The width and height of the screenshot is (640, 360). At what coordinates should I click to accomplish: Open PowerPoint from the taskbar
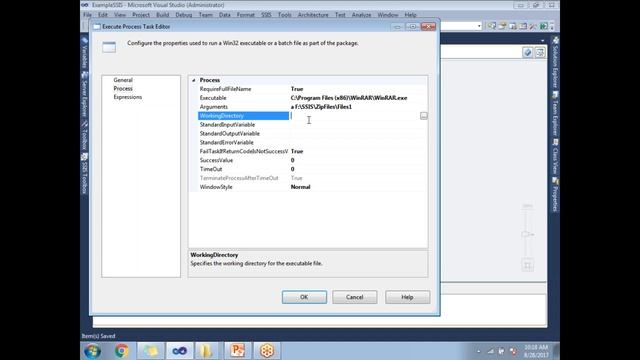coord(238,351)
